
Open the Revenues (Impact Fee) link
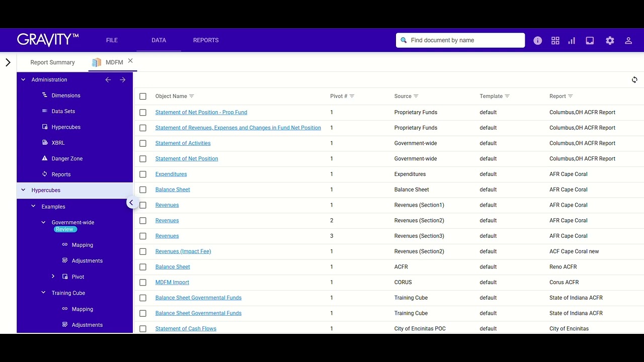click(183, 251)
